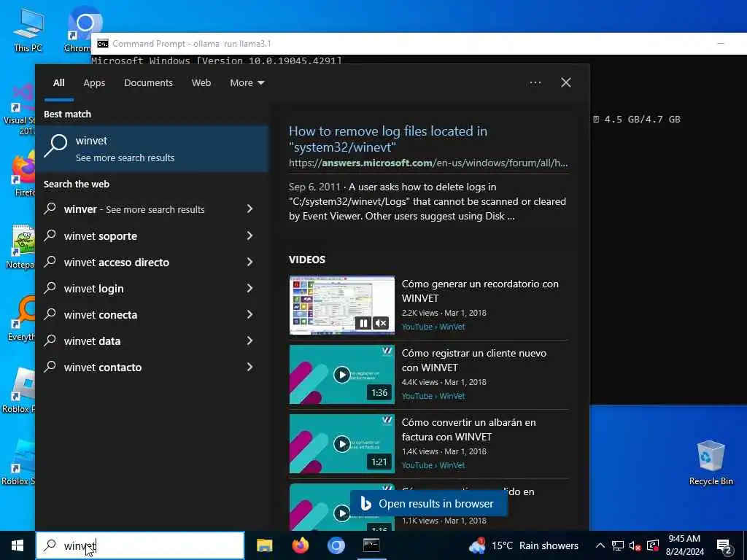Select the winvet data suggestion text
Viewport: 747px width, 560px height.
point(93,341)
